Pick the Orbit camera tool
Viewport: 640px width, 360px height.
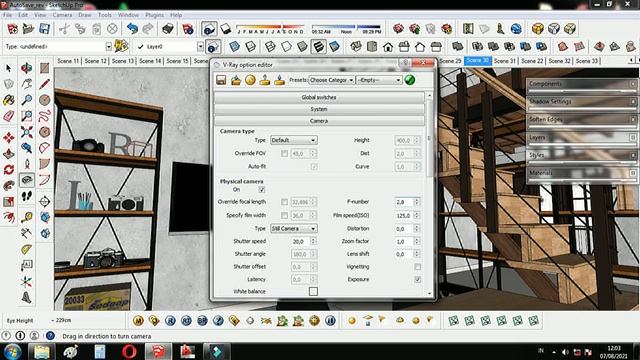click(27, 68)
